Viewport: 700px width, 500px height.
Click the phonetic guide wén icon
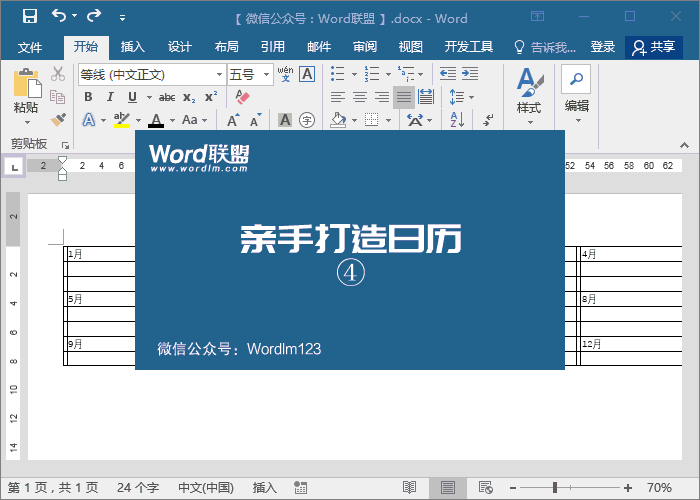285,74
